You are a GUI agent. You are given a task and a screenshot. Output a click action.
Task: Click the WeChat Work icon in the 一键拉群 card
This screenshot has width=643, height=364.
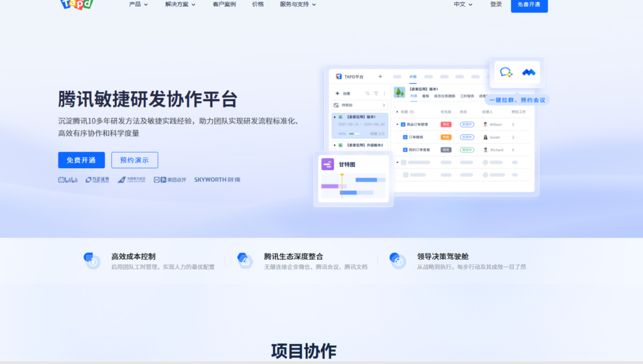pos(506,72)
